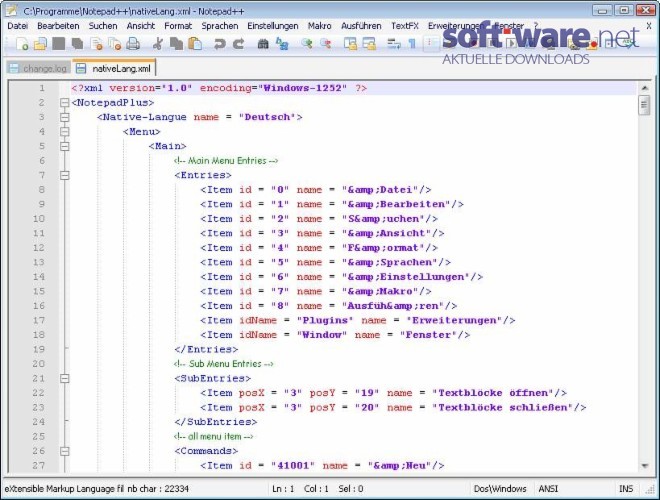This screenshot has width=660, height=500.
Task: Click the Redo arrow icon
Action: 239,44
